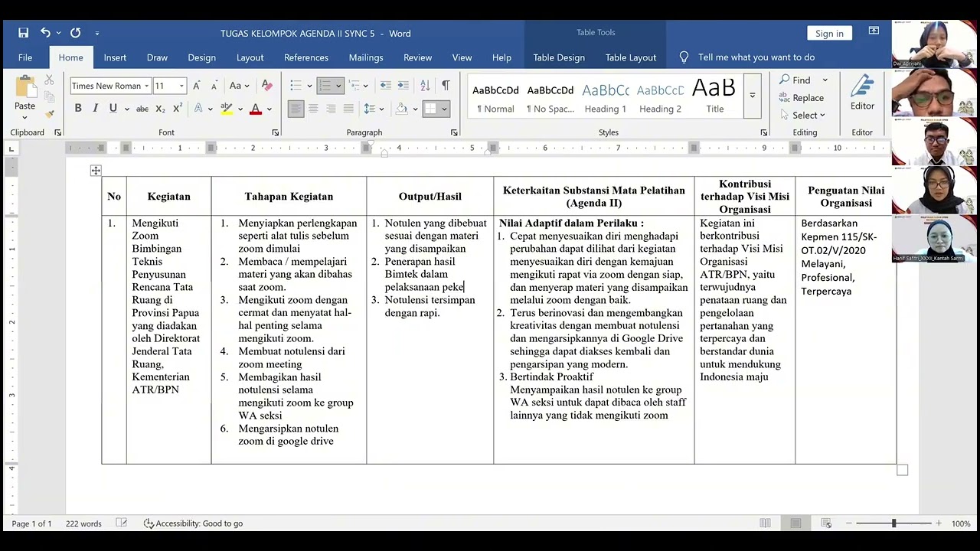Shrink font size with the smaller A icon

(x=214, y=86)
